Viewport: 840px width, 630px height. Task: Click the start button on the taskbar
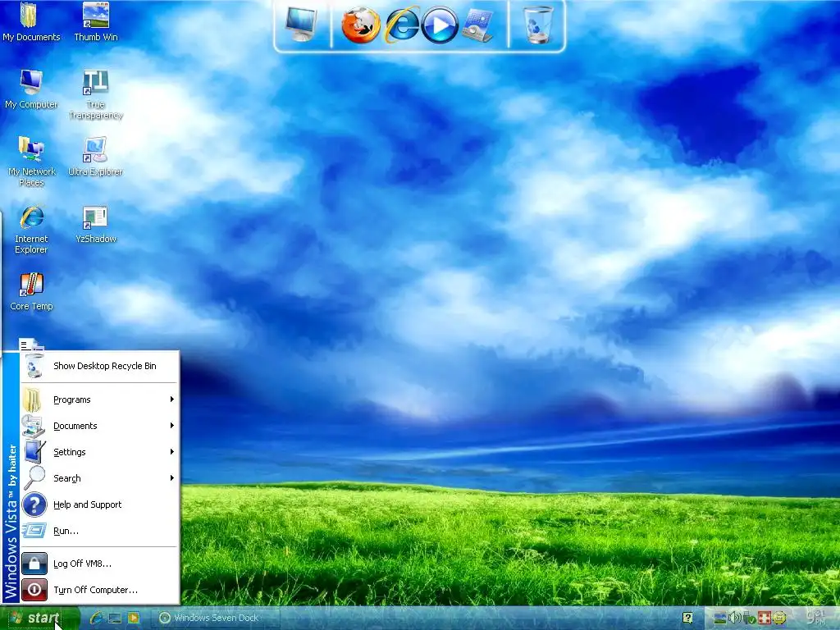39,619
